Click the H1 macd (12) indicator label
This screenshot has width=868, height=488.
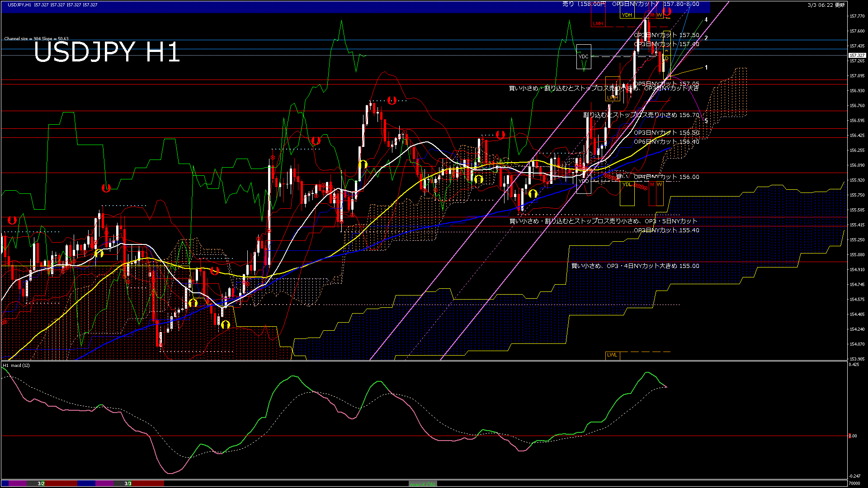pos(17,365)
